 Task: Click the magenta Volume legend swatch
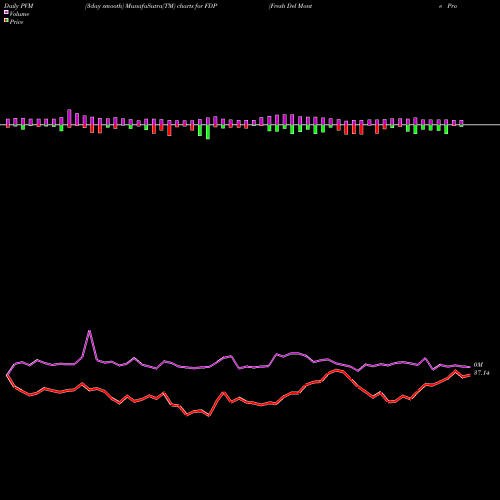[6, 12]
